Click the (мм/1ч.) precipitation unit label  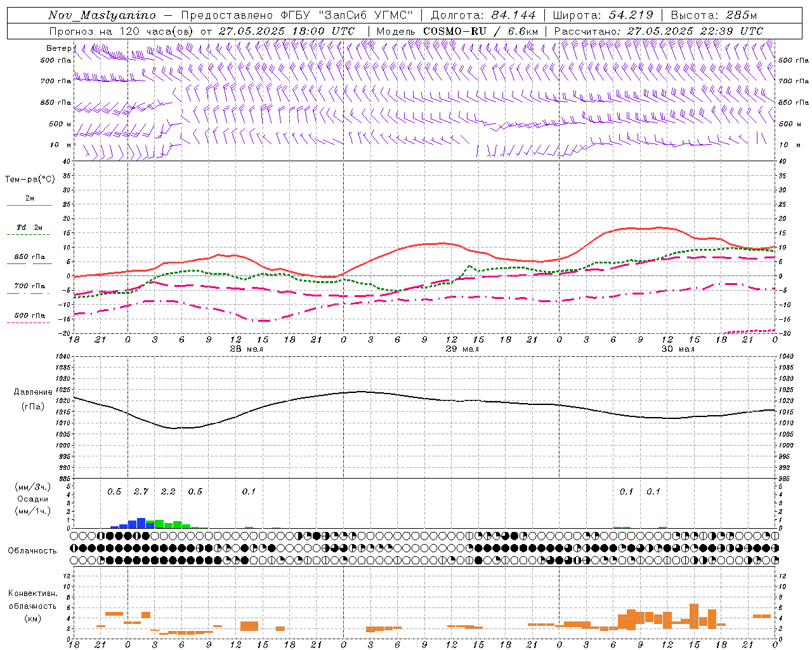pos(33,511)
